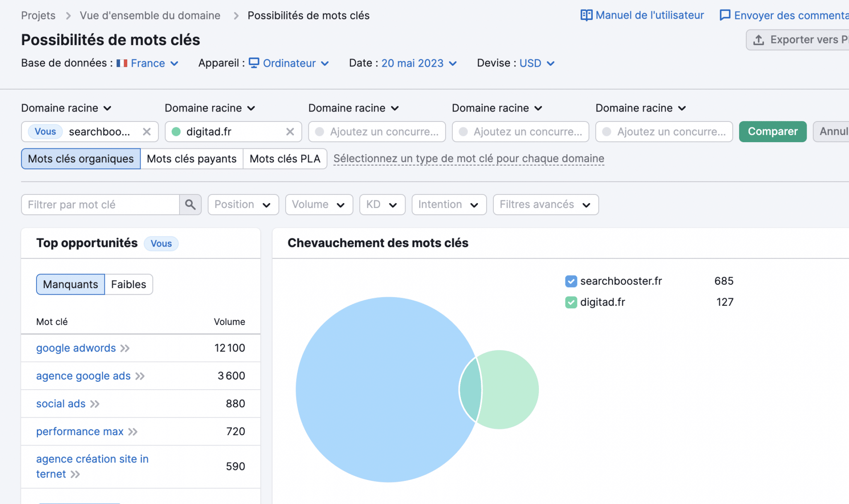The image size is (849, 504).
Task: Click the Vous badge beside Top opportunités
Action: point(161,244)
